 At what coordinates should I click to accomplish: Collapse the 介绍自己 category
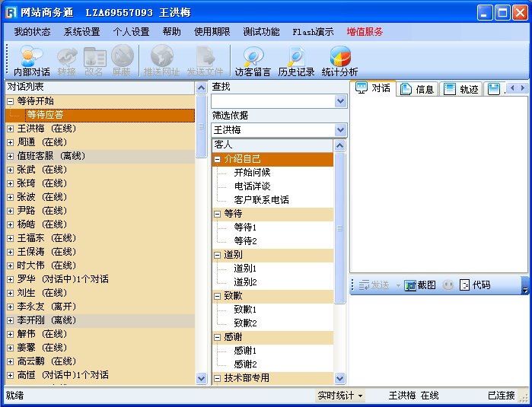pyautogui.click(x=218, y=159)
